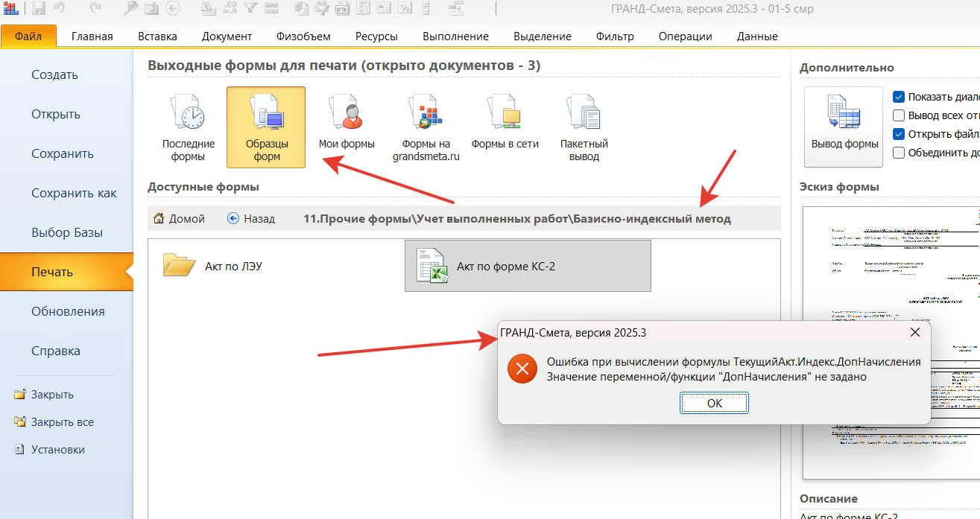The image size is (980, 519).
Task: Choose Сохранить in backstage menu
Action: pyautogui.click(x=63, y=153)
